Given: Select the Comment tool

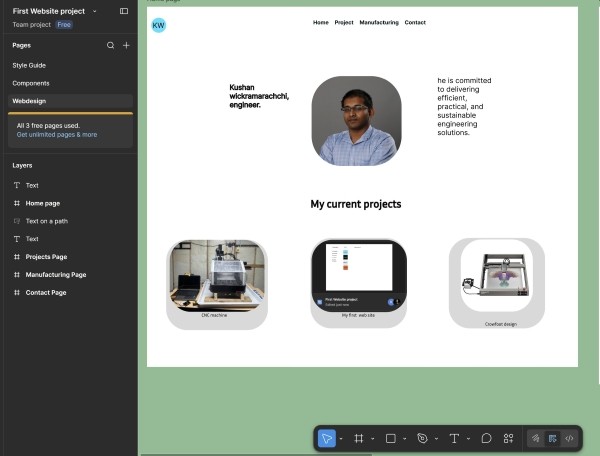Looking at the screenshot, I should click(486, 438).
